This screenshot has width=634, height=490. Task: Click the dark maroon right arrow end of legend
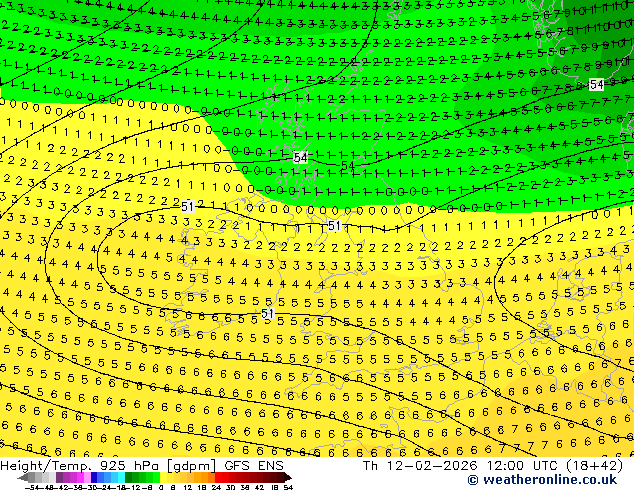(x=288, y=477)
